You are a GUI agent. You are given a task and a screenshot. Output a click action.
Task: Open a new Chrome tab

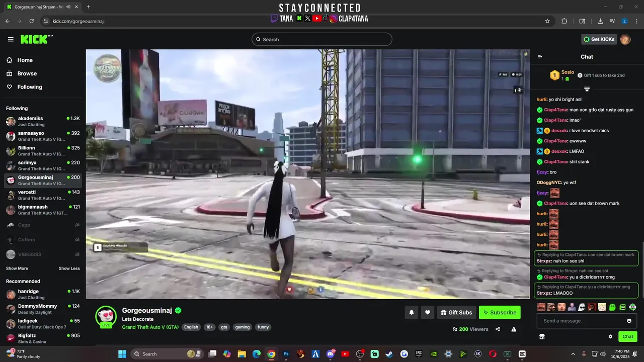point(89,7)
